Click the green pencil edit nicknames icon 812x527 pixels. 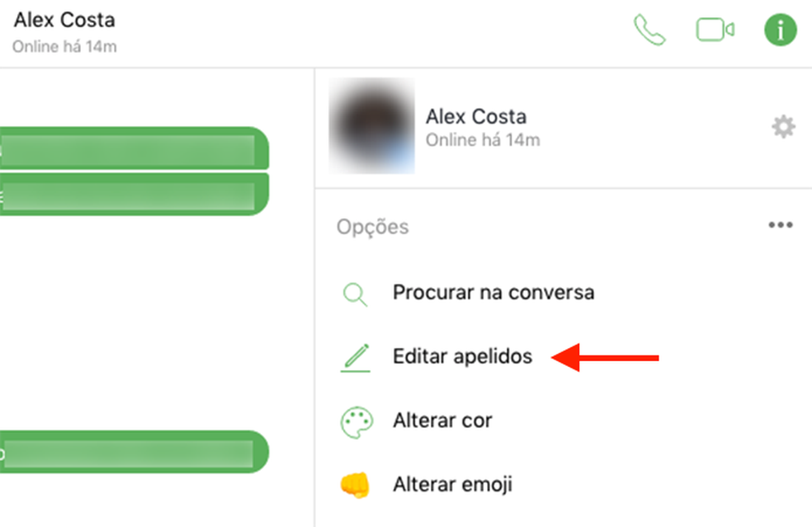tap(355, 356)
